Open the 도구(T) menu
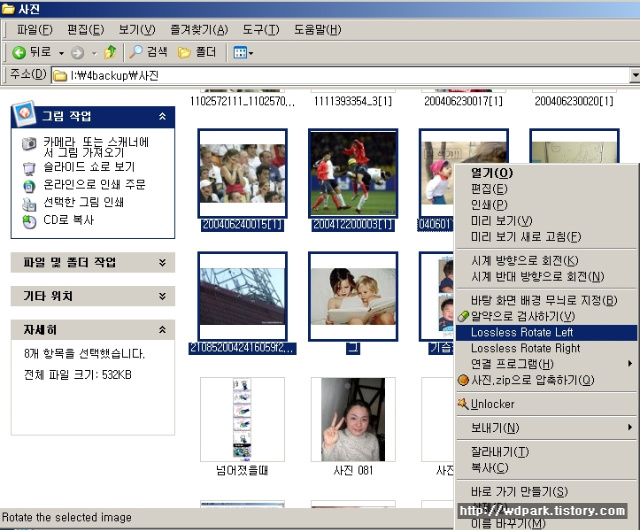Image resolution: width=640 pixels, height=530 pixels. point(261,30)
